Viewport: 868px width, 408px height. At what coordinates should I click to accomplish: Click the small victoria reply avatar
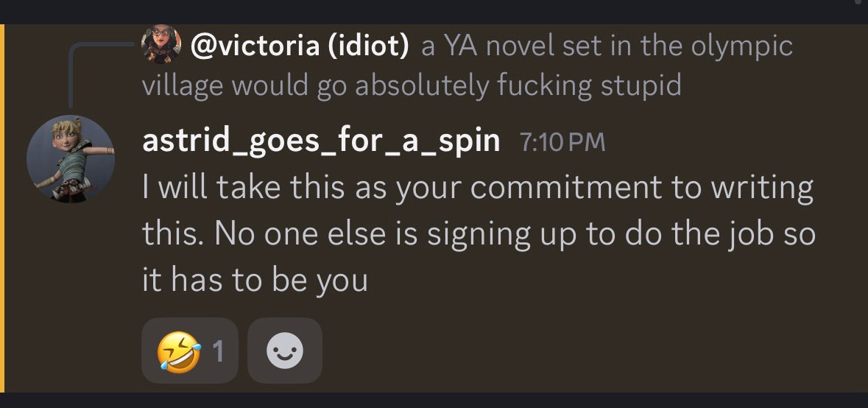pos(161,44)
